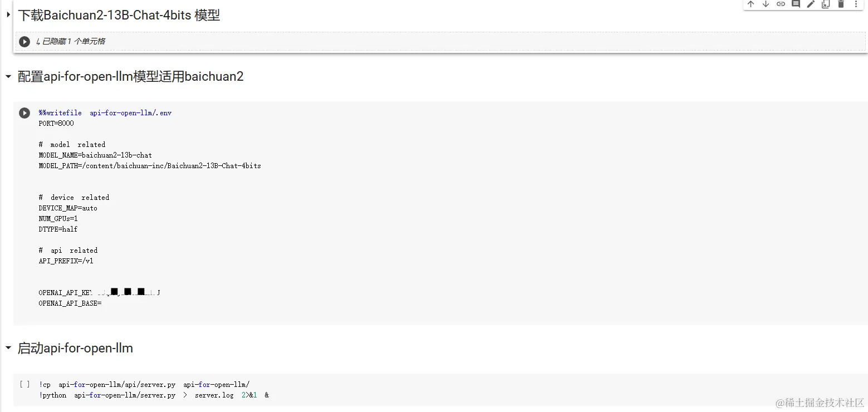
Task: Place cursor on '# device related' comment
Action: pyautogui.click(x=74, y=198)
